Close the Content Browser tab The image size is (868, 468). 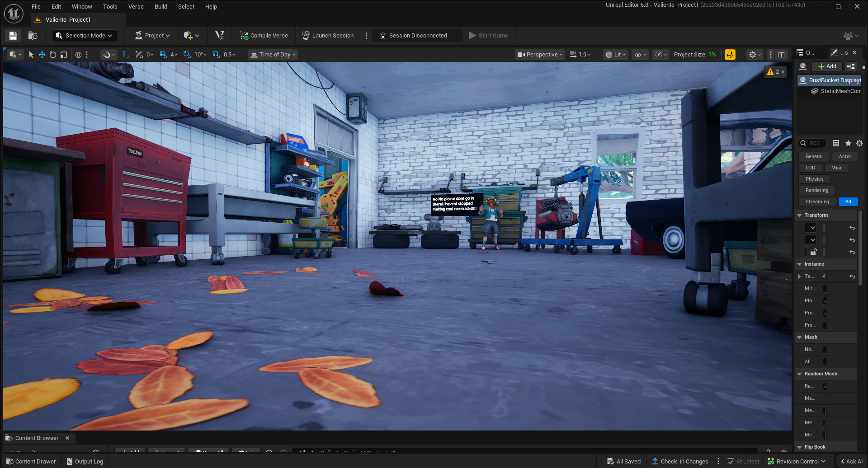click(x=67, y=438)
